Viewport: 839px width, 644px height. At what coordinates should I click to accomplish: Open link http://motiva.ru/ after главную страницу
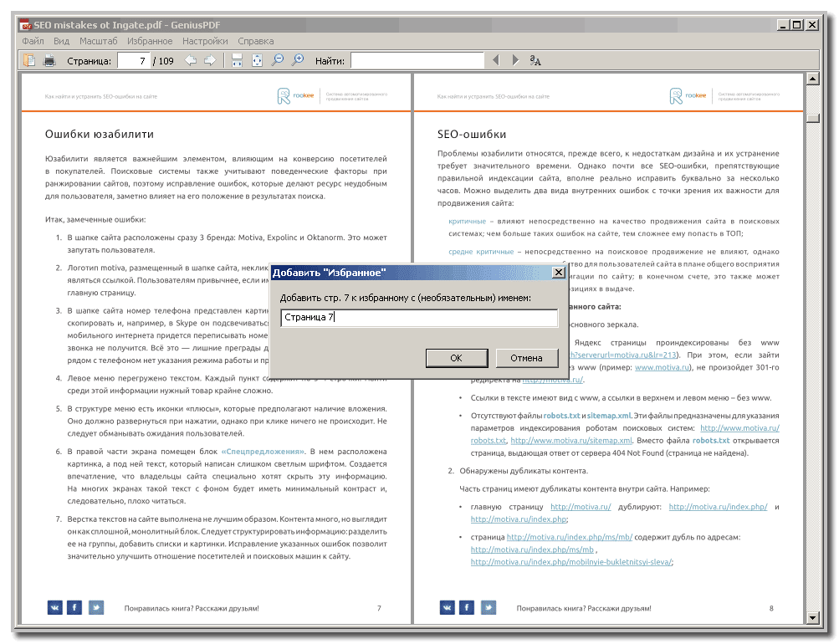tap(581, 507)
